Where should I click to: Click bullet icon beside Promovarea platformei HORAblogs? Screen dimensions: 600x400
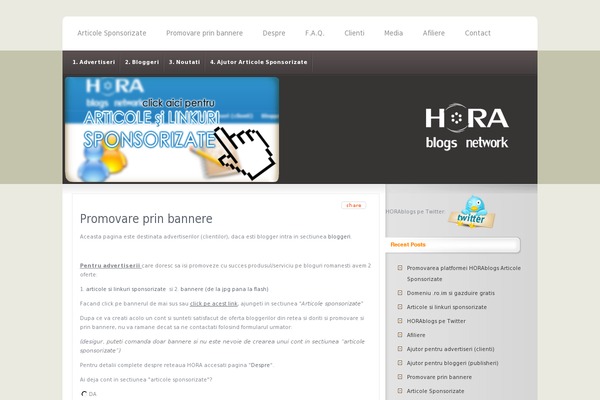(400, 268)
